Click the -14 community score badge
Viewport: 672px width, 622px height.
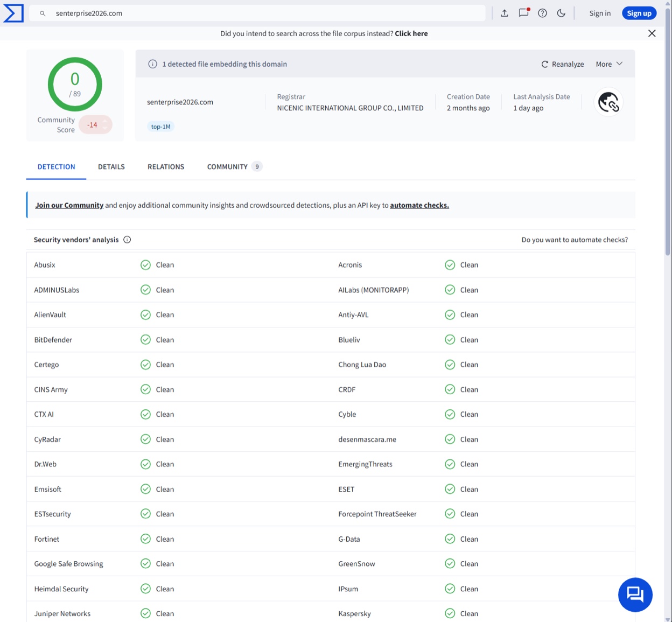[95, 125]
